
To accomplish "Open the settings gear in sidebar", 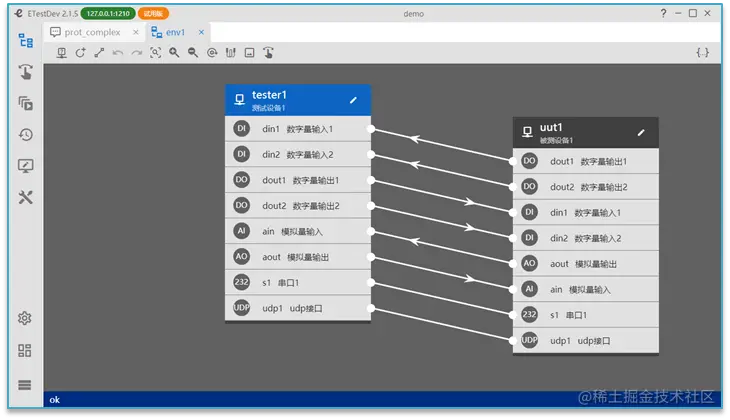I will pyautogui.click(x=25, y=318).
